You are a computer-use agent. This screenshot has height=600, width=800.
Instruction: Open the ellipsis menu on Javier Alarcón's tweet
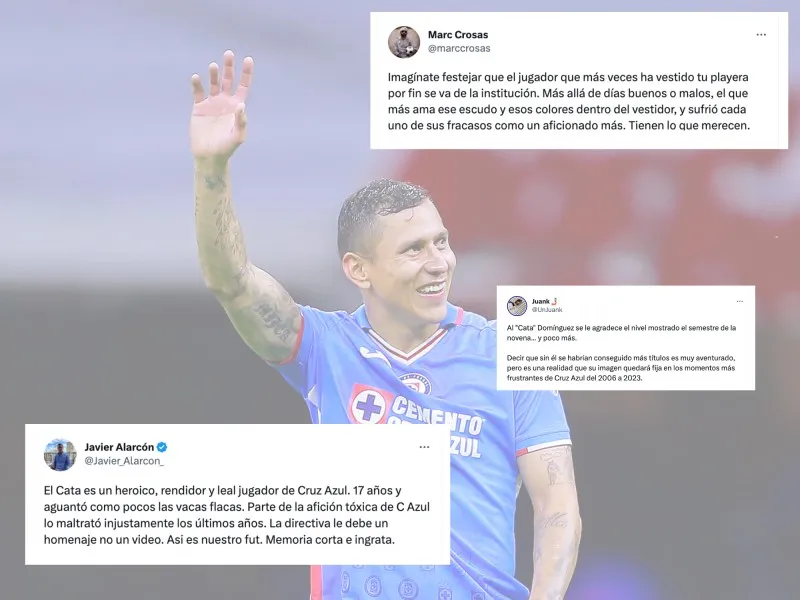tap(424, 447)
